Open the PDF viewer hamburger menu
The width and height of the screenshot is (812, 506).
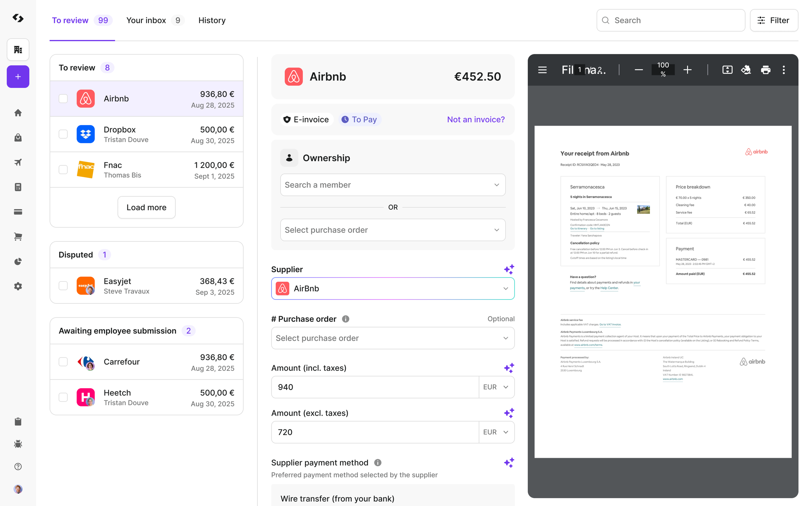click(542, 70)
